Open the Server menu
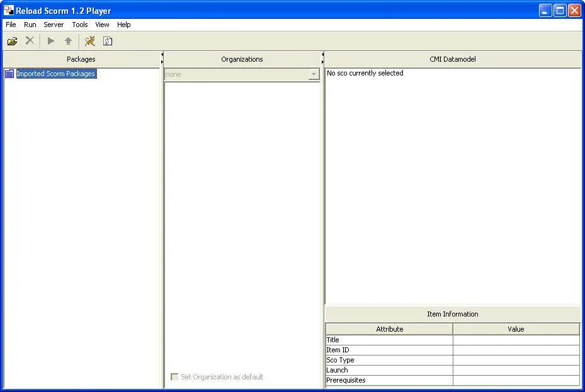The image size is (585, 392). 54,25
